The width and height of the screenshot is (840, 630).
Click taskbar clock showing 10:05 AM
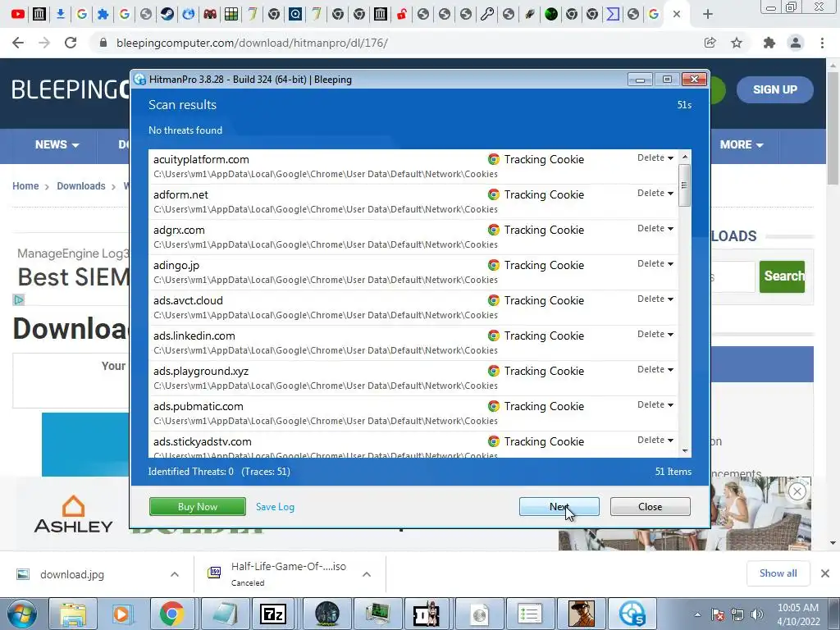(798, 614)
